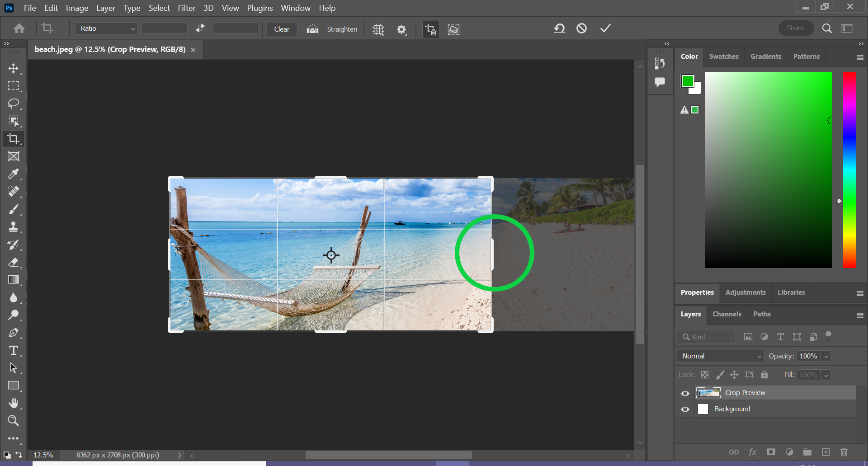Select the Lasso tool
This screenshot has width=868, height=466.
(14, 104)
